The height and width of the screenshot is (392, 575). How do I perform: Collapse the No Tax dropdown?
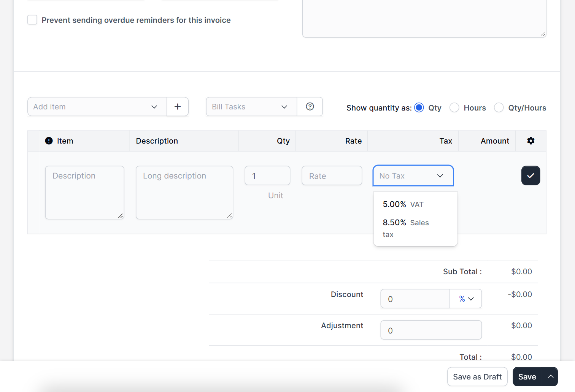tap(413, 175)
